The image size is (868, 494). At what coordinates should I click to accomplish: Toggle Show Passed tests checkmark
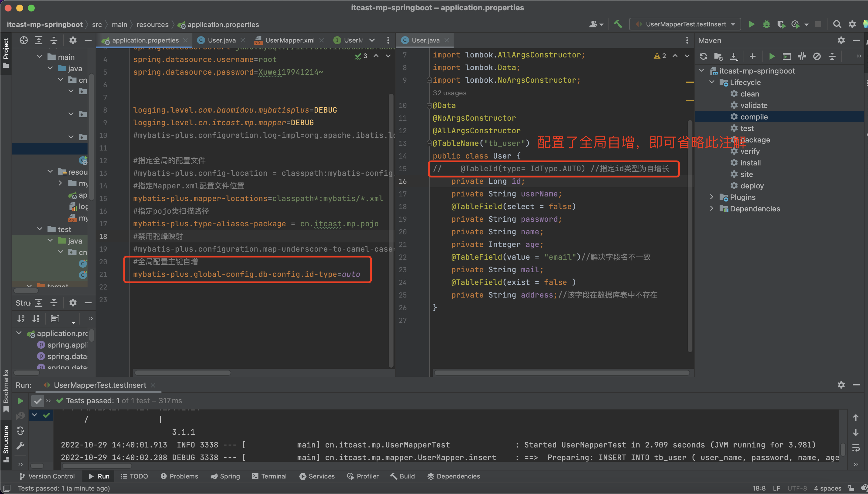click(x=37, y=401)
